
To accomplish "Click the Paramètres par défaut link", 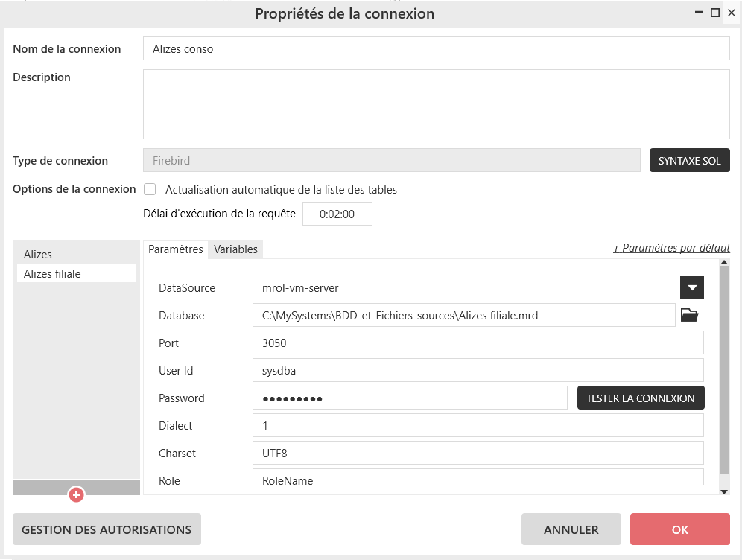I will pyautogui.click(x=671, y=248).
